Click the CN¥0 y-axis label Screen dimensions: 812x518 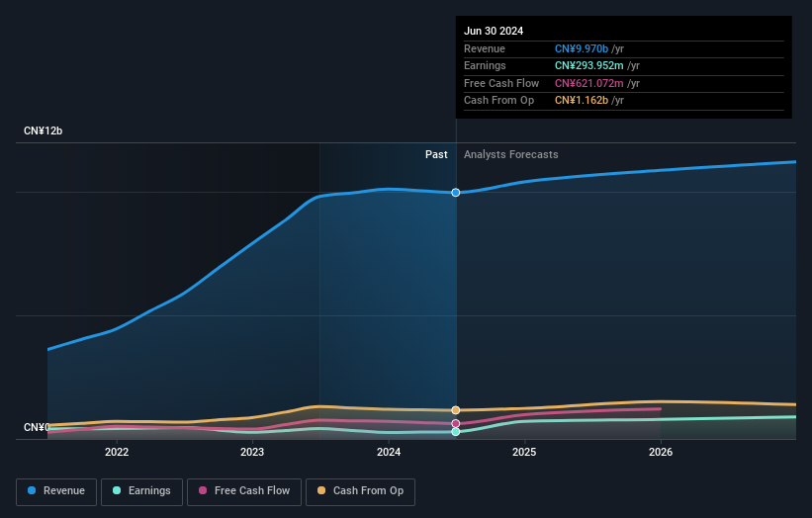click(37, 427)
